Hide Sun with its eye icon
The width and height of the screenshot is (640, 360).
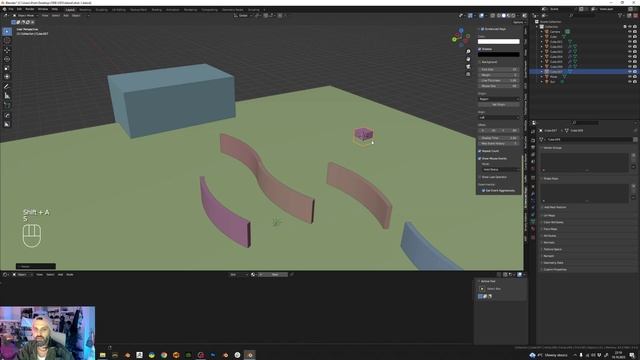point(629,82)
